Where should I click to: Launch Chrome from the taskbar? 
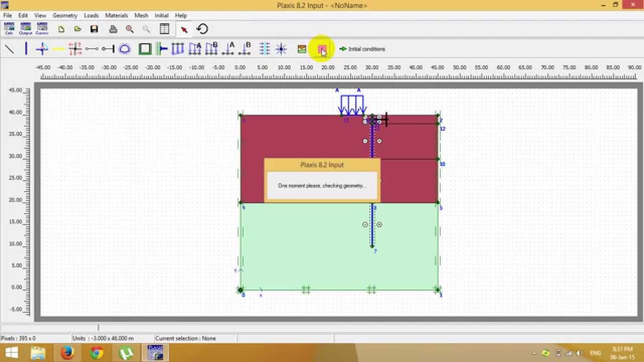click(97, 353)
